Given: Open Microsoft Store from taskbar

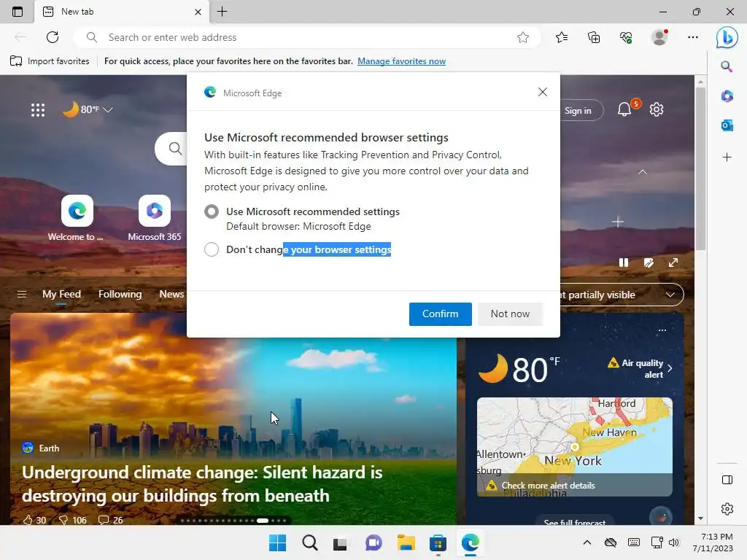Looking at the screenshot, I should tap(438, 542).
